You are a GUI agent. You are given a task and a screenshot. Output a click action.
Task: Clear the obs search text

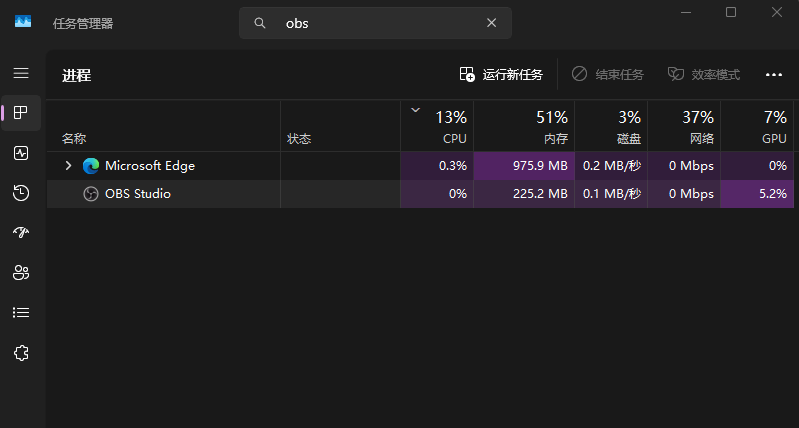pos(491,23)
